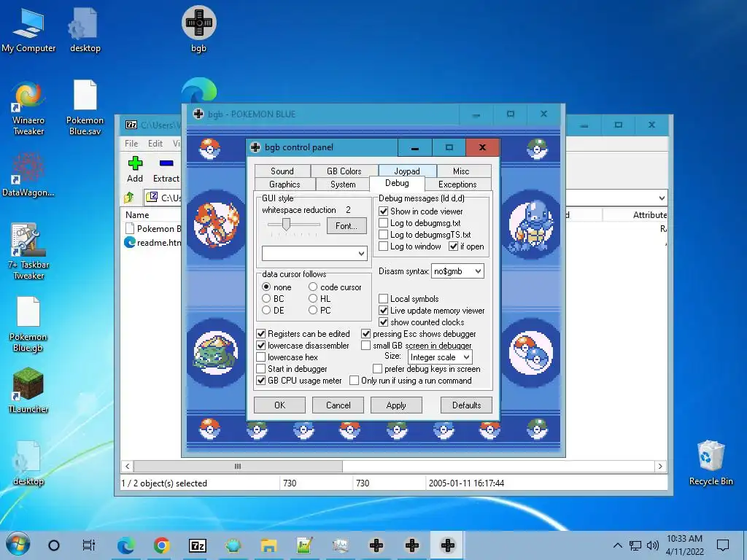Open Task View on the taskbar
747x560 pixels.
click(89, 545)
